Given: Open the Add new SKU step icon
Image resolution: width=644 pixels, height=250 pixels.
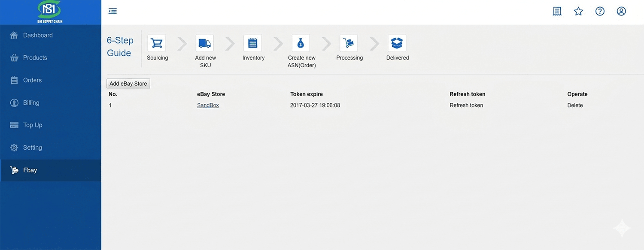Looking at the screenshot, I should pos(205,42).
